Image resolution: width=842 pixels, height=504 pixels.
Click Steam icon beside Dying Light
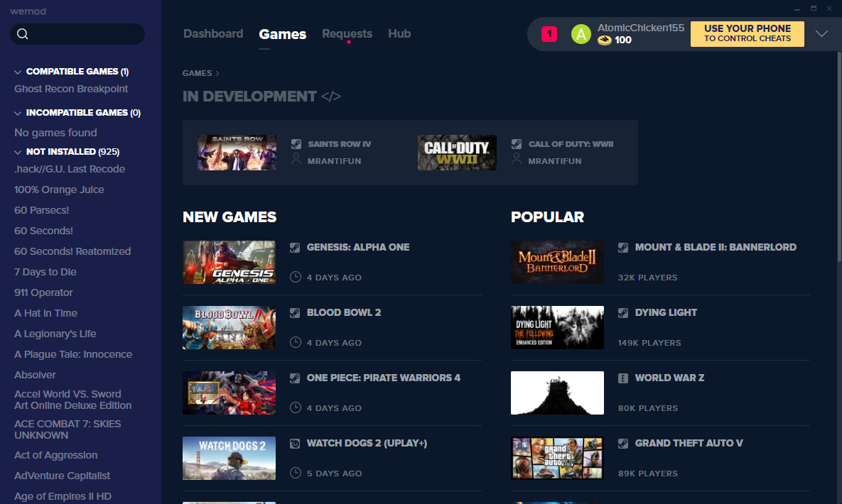coord(623,313)
